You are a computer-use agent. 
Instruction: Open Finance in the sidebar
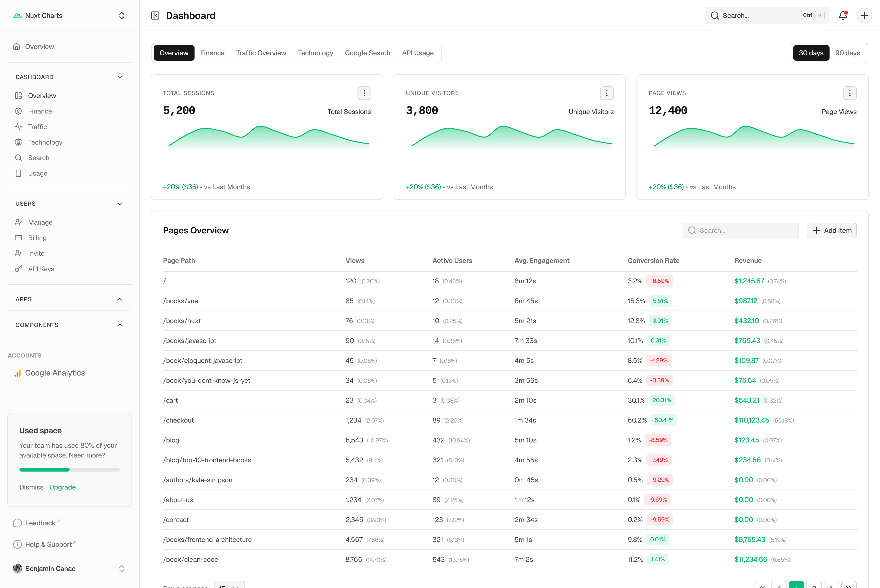click(x=40, y=111)
